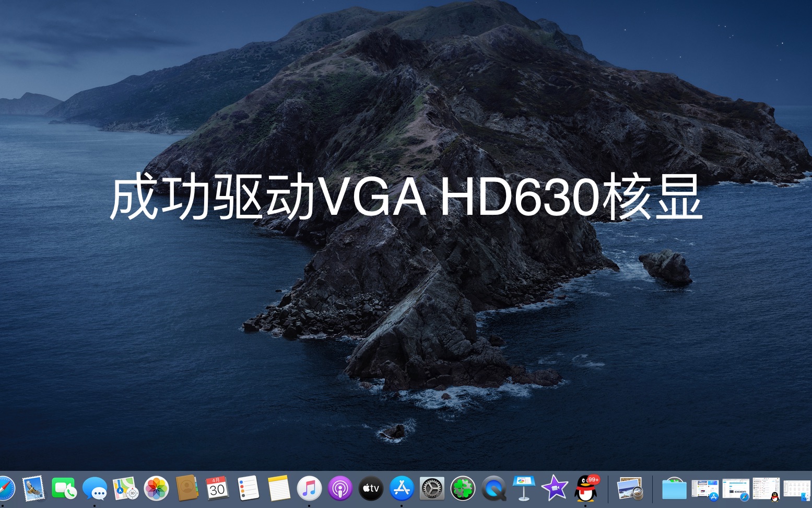The image size is (812, 508).
Task: Open System Preferences gear icon
Action: [432, 489]
